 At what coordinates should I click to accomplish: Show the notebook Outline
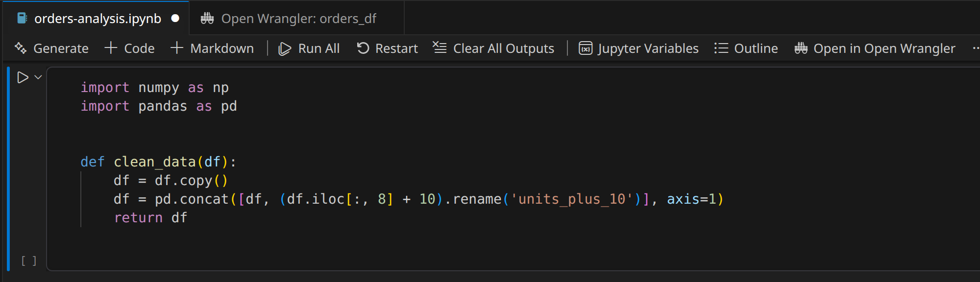click(746, 48)
